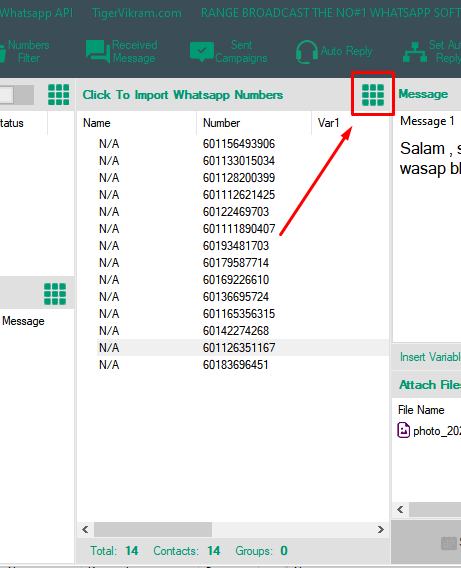Screen dimensions: 461x568
Task: Click the photo file image icon
Action: point(403,430)
